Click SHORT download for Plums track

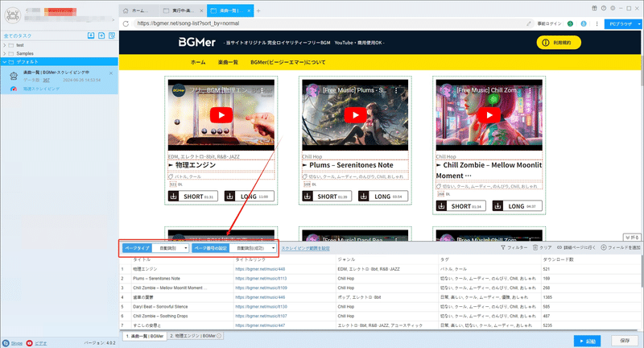pyautogui.click(x=327, y=197)
